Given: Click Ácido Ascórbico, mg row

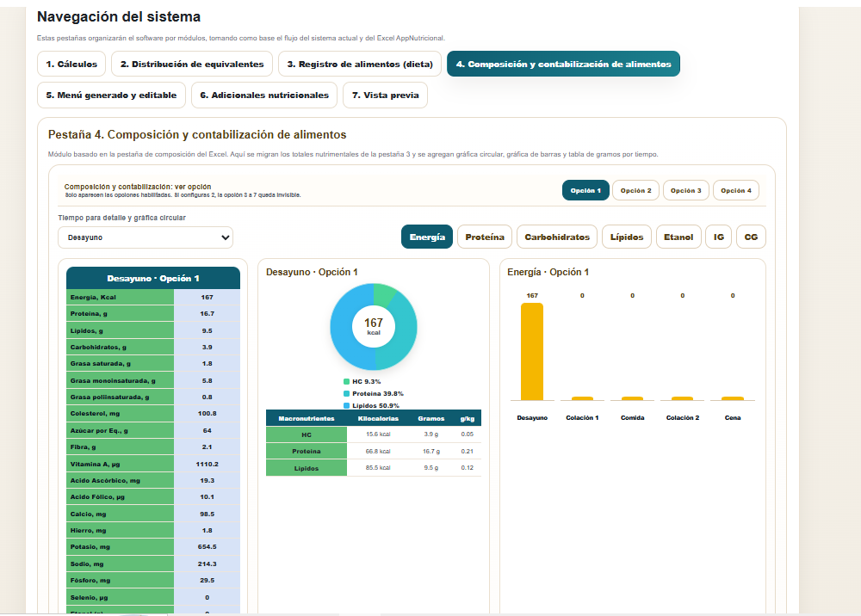Looking at the screenshot, I should 153,481.
